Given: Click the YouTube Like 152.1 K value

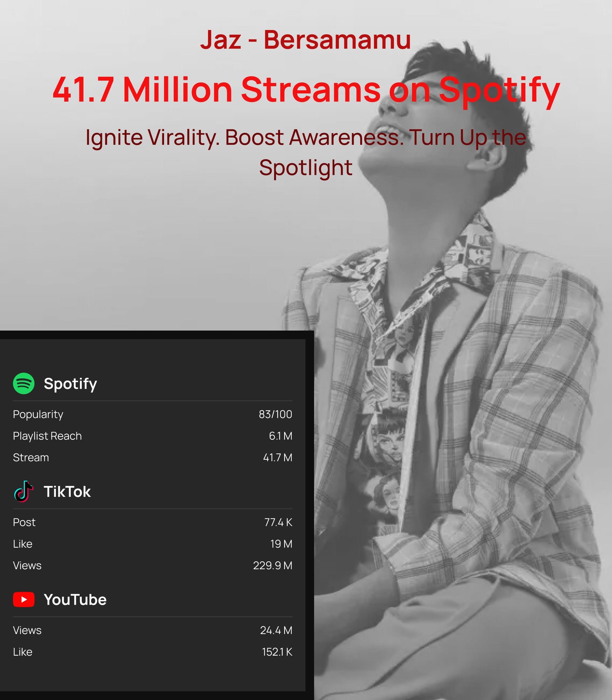Looking at the screenshot, I should click(277, 652).
